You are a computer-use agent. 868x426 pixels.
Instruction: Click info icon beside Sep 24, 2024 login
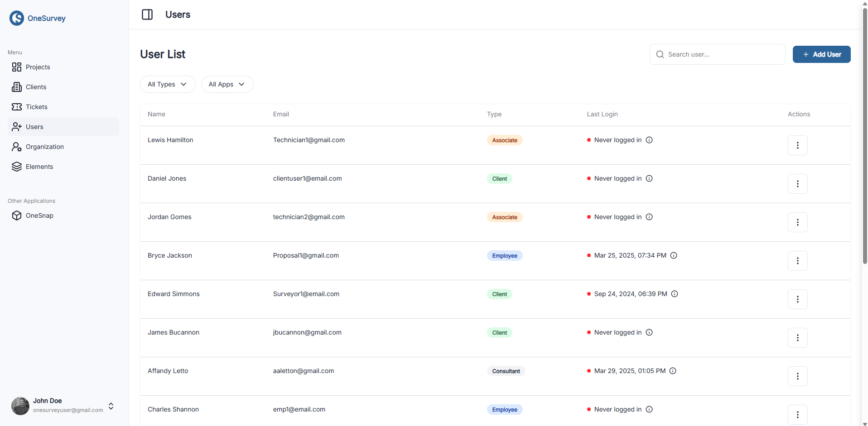pyautogui.click(x=675, y=294)
